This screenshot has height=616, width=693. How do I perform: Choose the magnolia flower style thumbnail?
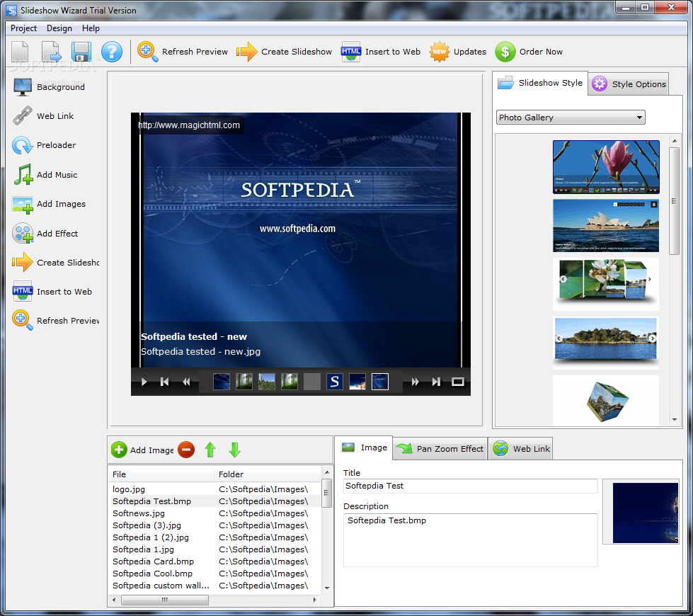[606, 167]
